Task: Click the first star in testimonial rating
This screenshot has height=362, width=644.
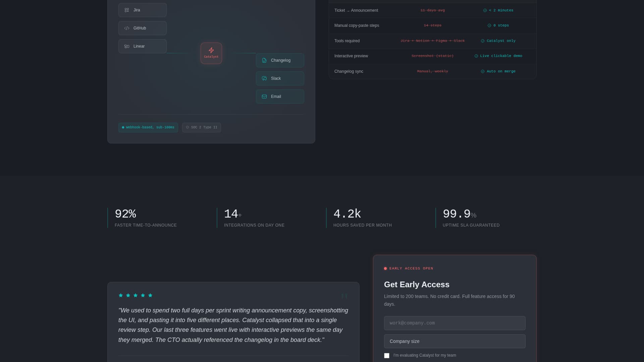Action: pos(121,295)
